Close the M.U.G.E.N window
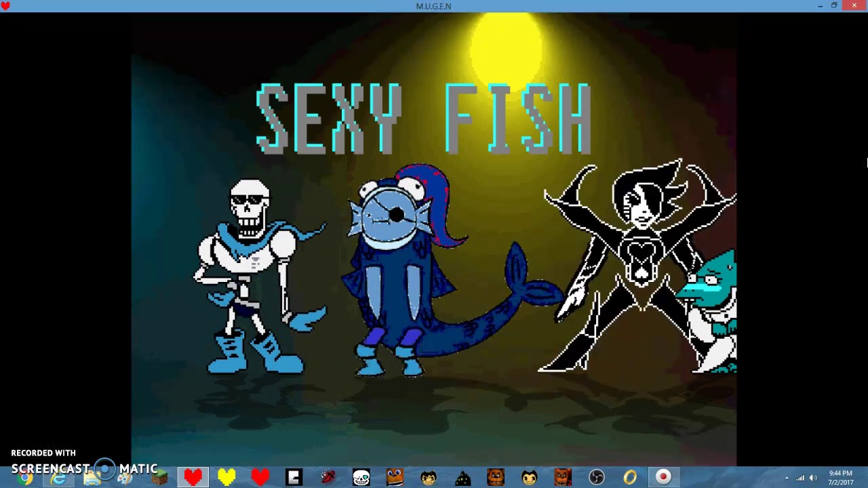 pyautogui.click(x=853, y=6)
